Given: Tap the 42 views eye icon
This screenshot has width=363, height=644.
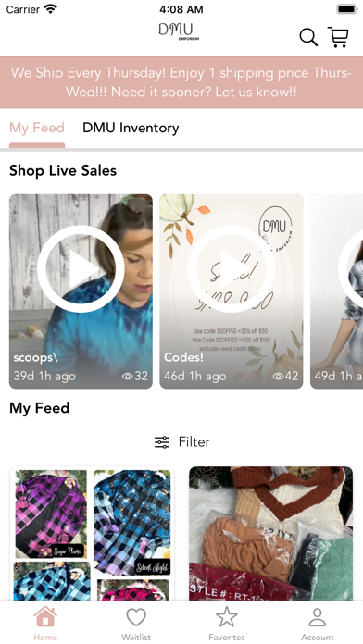Looking at the screenshot, I should 279,376.
